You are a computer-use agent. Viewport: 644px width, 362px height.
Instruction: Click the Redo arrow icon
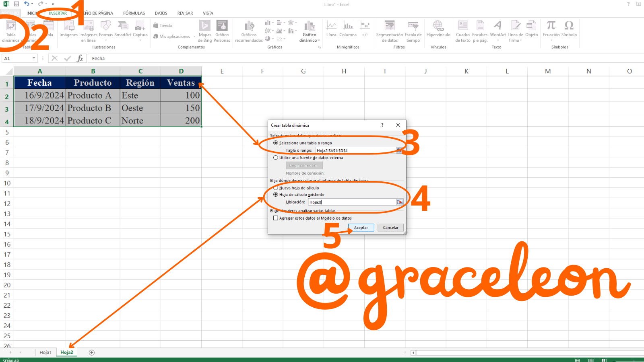(40, 4)
